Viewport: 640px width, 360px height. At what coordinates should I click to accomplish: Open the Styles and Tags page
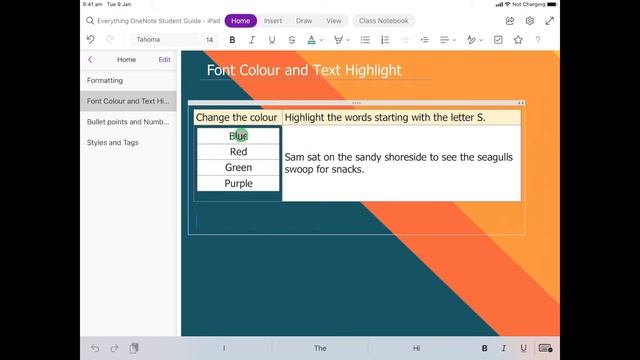(x=129, y=142)
